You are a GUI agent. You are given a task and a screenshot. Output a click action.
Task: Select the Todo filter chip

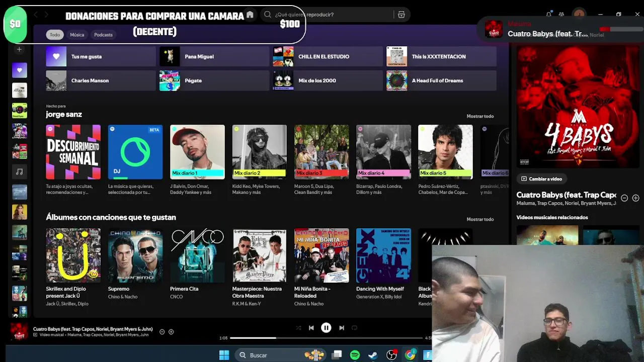coord(55,35)
